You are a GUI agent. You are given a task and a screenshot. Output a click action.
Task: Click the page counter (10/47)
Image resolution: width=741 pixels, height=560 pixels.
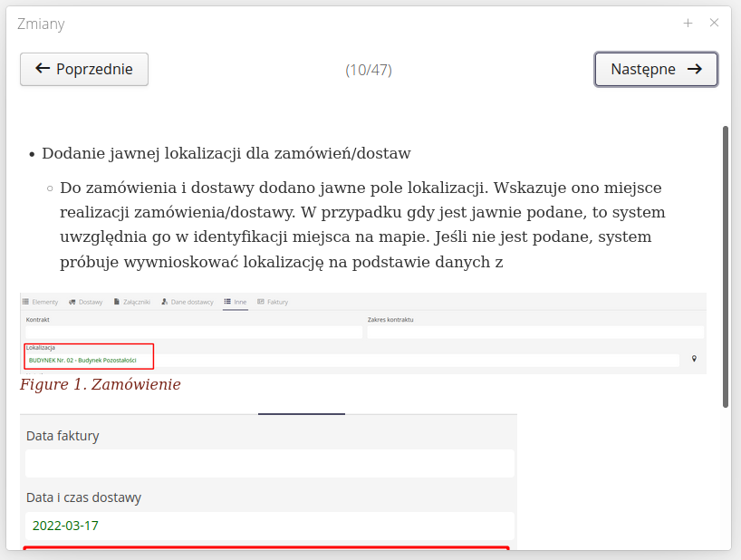point(369,70)
